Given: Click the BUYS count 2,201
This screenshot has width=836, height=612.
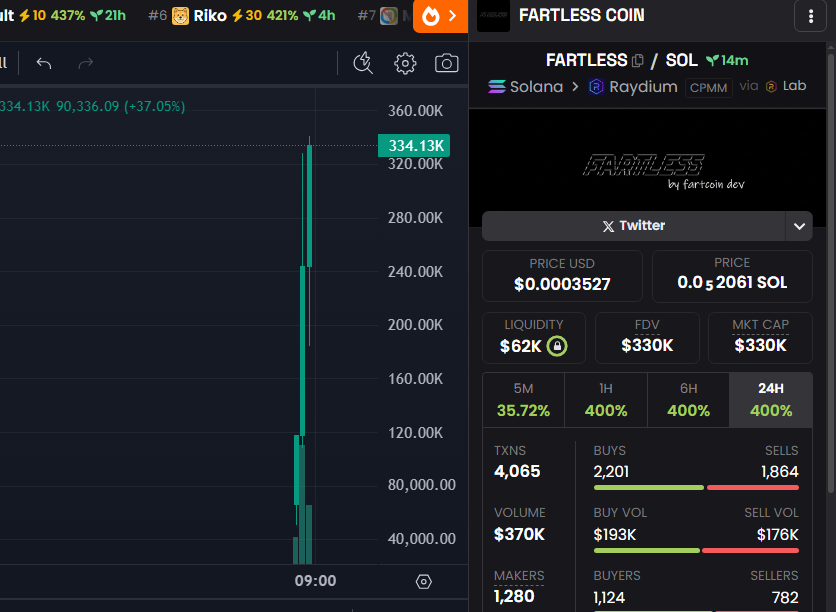Looking at the screenshot, I should click(x=611, y=472).
